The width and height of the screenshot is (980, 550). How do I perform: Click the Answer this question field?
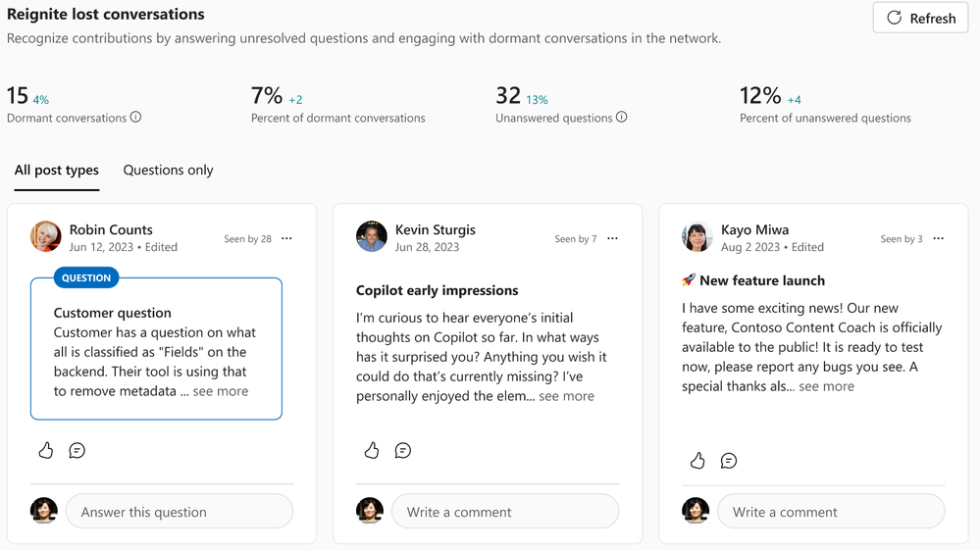click(x=180, y=512)
